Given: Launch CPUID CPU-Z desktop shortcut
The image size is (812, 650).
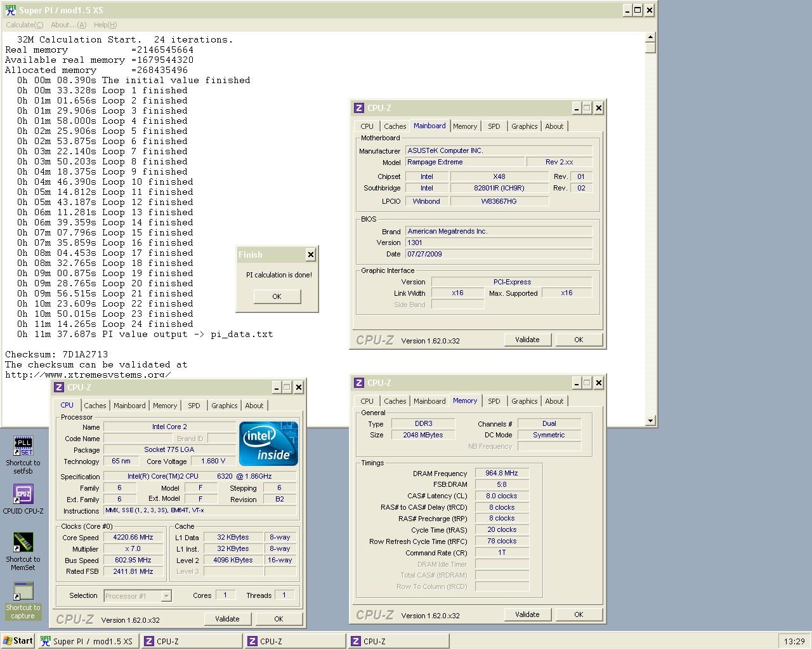Looking at the screenshot, I should (23, 494).
